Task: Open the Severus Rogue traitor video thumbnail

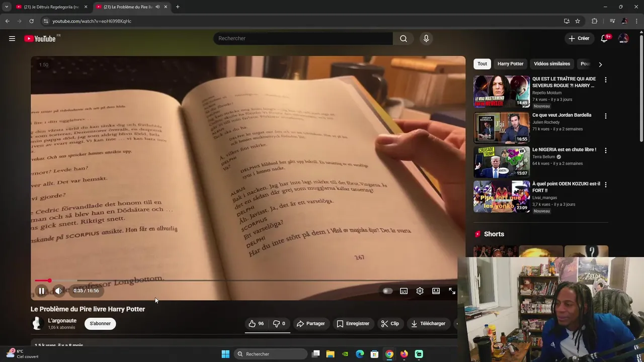Action: point(502,92)
